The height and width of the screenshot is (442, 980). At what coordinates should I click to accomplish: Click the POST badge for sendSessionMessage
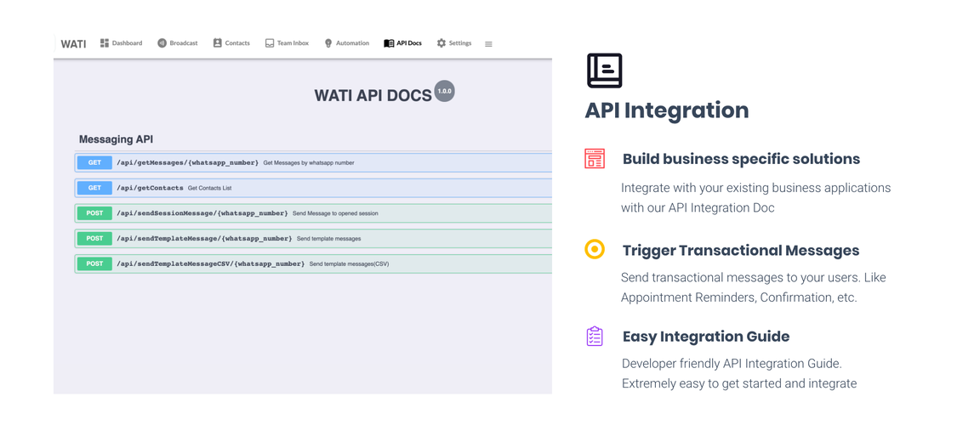pyautogui.click(x=94, y=212)
